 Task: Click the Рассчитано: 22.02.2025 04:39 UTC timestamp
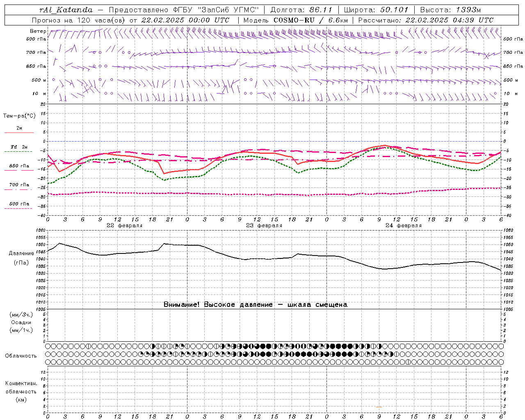(x=426, y=20)
